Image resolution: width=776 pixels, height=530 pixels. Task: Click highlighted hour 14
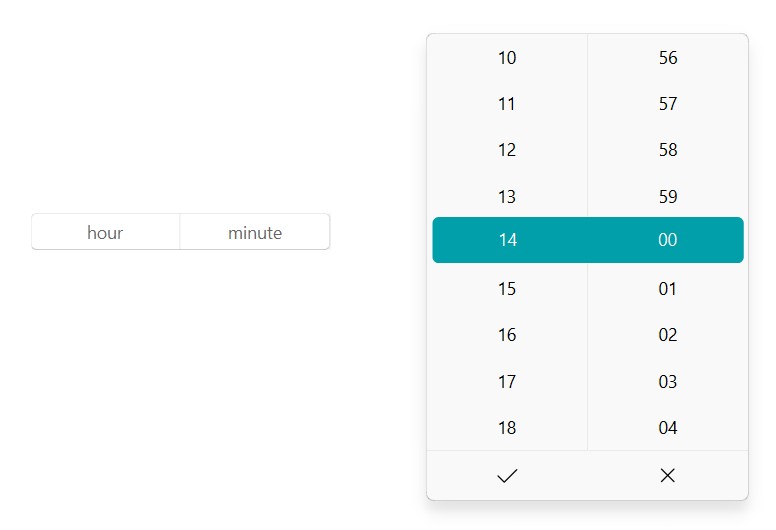508,240
